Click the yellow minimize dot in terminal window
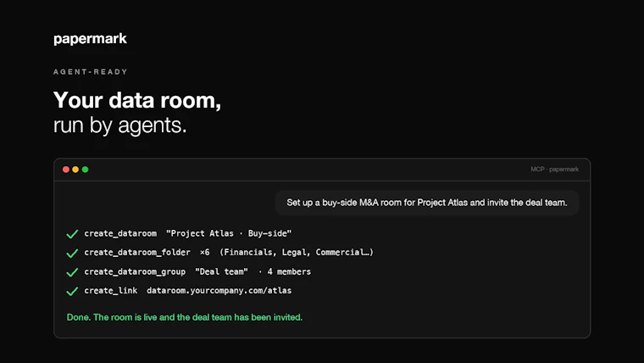This screenshot has width=644, height=363. click(x=75, y=170)
